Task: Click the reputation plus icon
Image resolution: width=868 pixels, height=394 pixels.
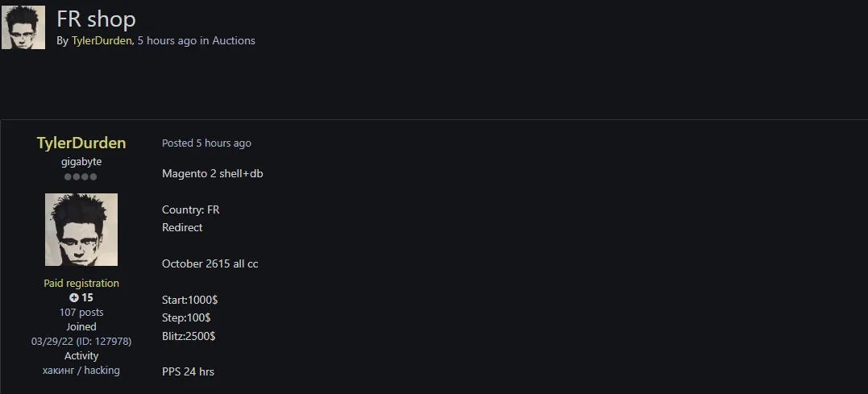Action: [74, 298]
